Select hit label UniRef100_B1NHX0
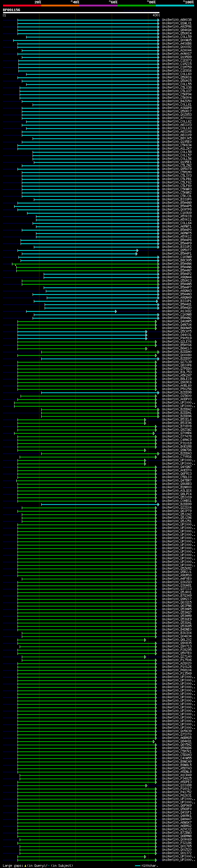This screenshot has height=868, width=197. [x=177, y=487]
